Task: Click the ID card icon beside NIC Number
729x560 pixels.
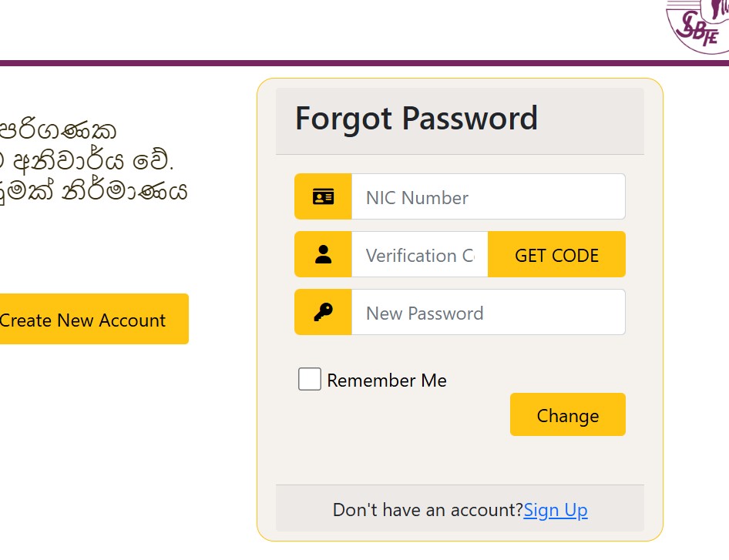Action: [x=323, y=196]
